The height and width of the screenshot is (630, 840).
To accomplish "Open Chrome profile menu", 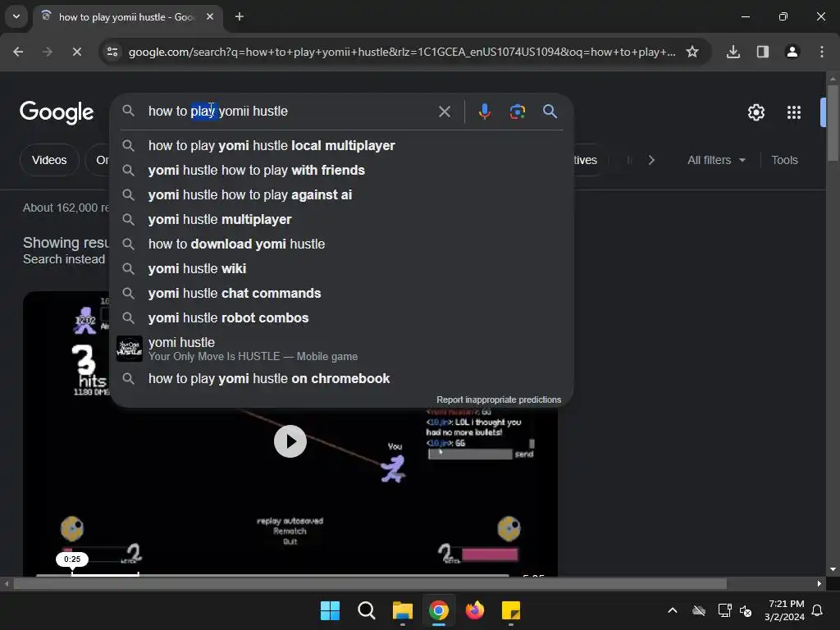I will (792, 52).
